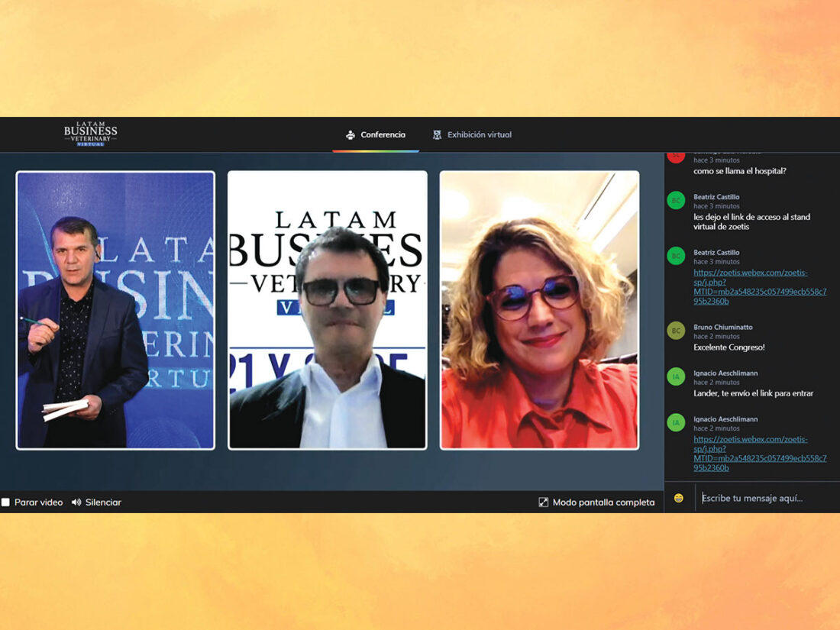Click the red avatar at chat top
The width and height of the screenshot is (840, 630).
676,156
